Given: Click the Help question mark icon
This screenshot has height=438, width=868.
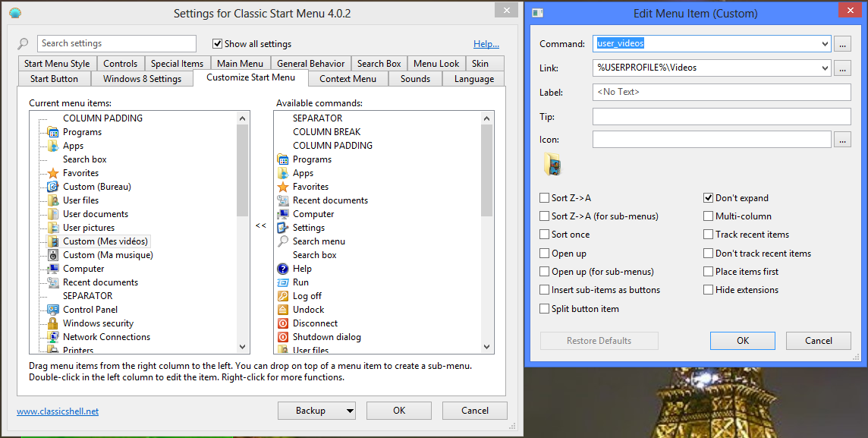Looking at the screenshot, I should [x=283, y=269].
